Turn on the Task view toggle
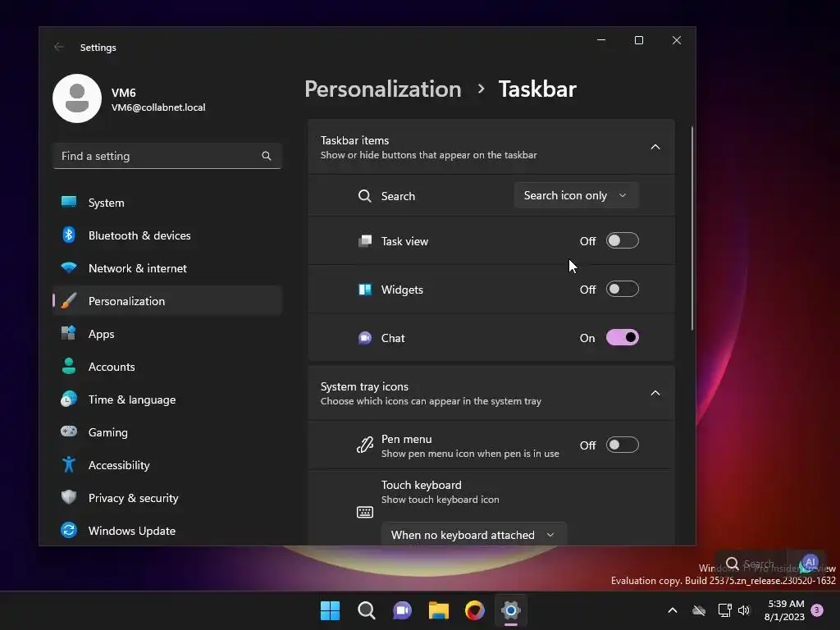 (622, 240)
